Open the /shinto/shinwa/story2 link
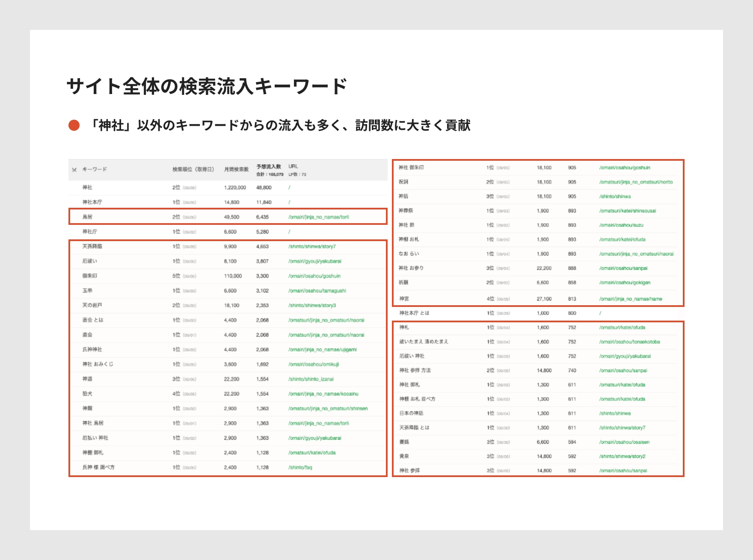This screenshot has height=560, width=753. point(622,457)
